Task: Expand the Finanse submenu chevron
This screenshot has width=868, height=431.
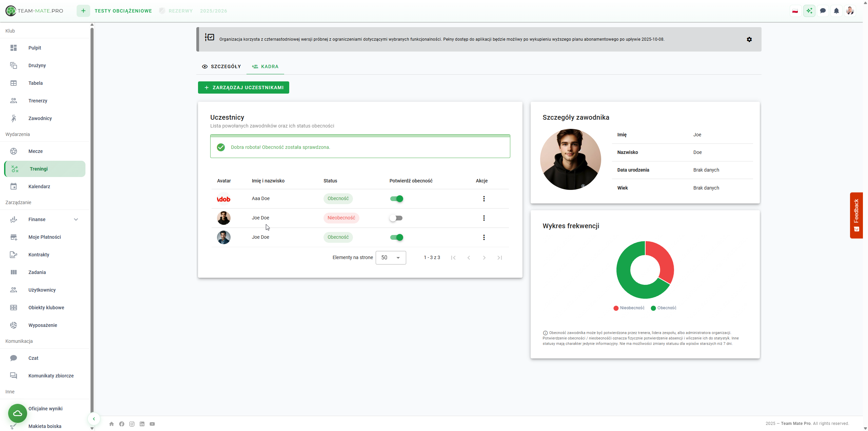Action: (76, 219)
